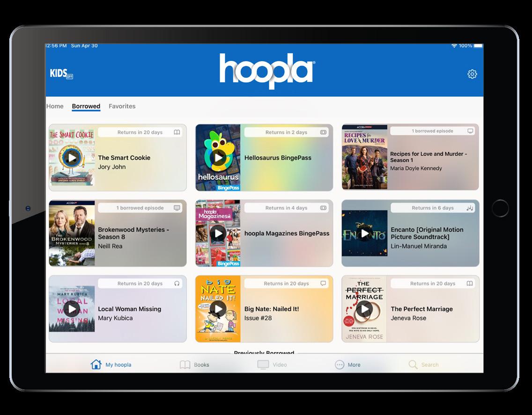
Task: Select the Borrowed tab
Action: [86, 106]
